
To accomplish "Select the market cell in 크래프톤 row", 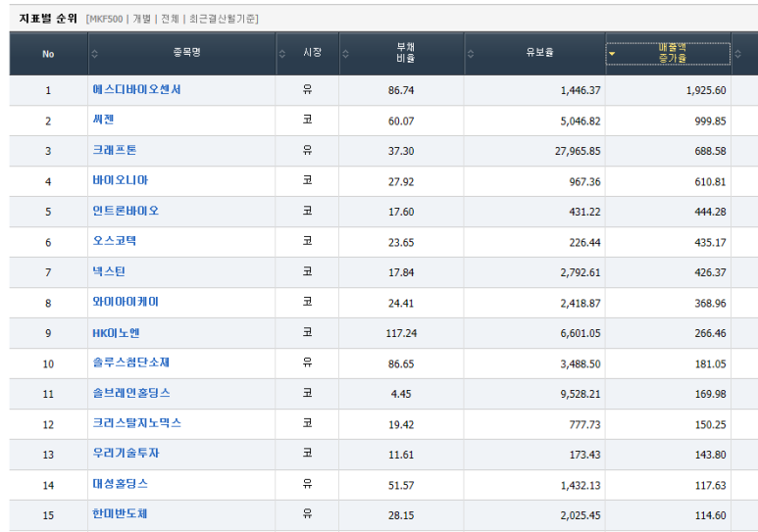I will [x=308, y=150].
